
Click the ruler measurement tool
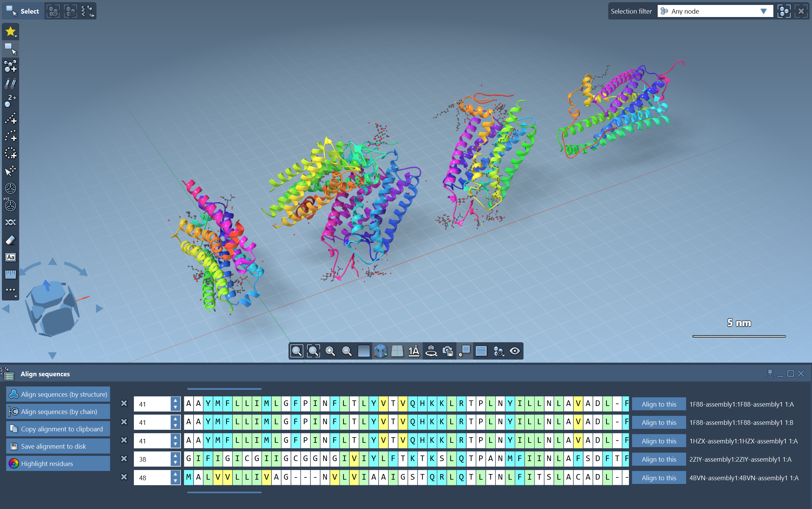[x=11, y=274]
